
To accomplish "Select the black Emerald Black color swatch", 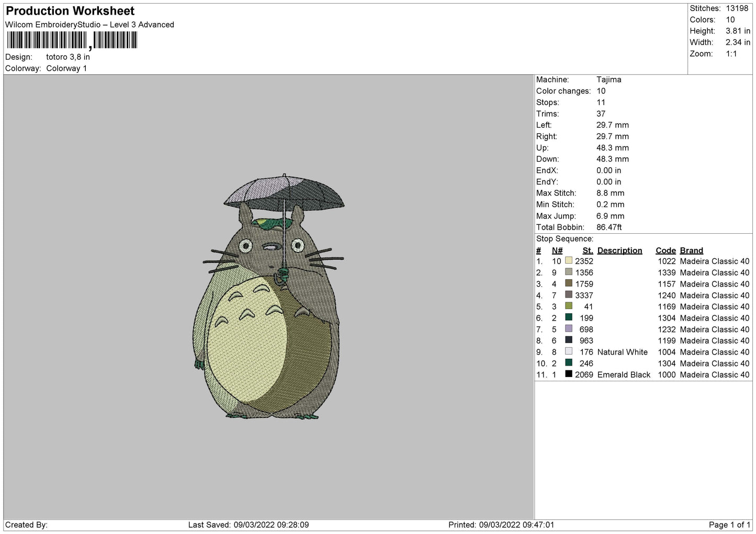I will (569, 374).
